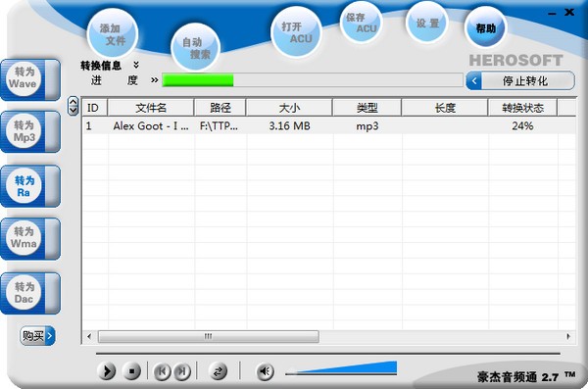This screenshot has height=389, width=588.
Task: Expand the 转换信息 double-chevron
Action: 136,65
